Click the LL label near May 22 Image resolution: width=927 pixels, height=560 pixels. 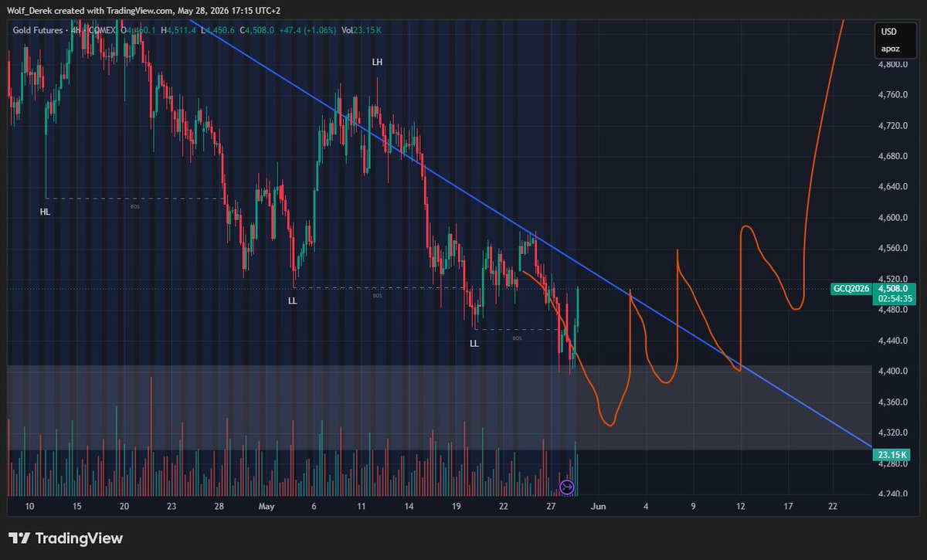tap(474, 343)
